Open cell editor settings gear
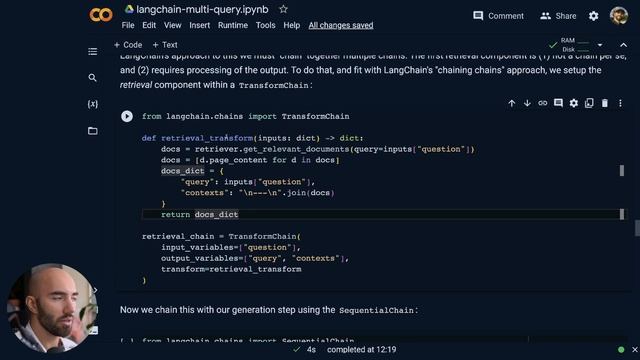The image size is (640, 360). pyautogui.click(x=573, y=103)
